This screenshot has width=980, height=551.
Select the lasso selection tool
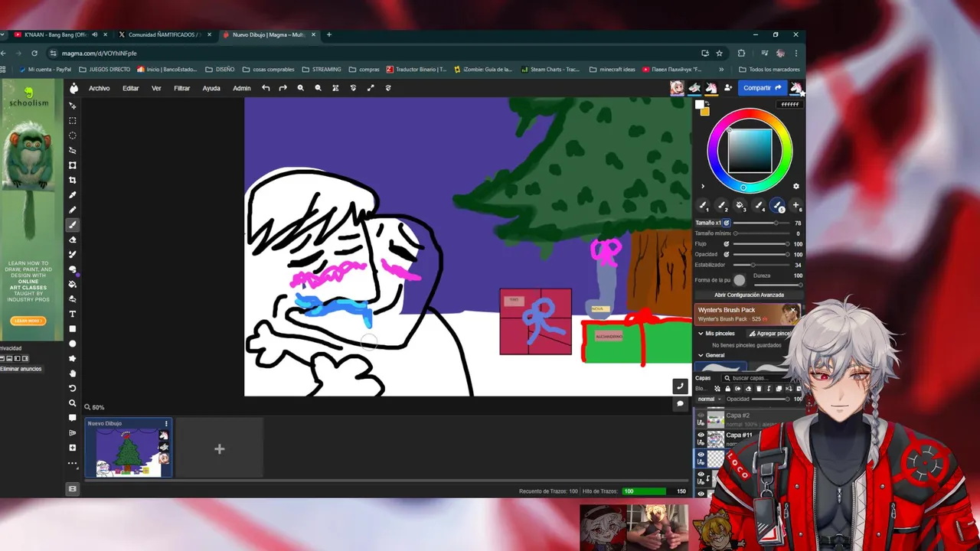(x=73, y=151)
